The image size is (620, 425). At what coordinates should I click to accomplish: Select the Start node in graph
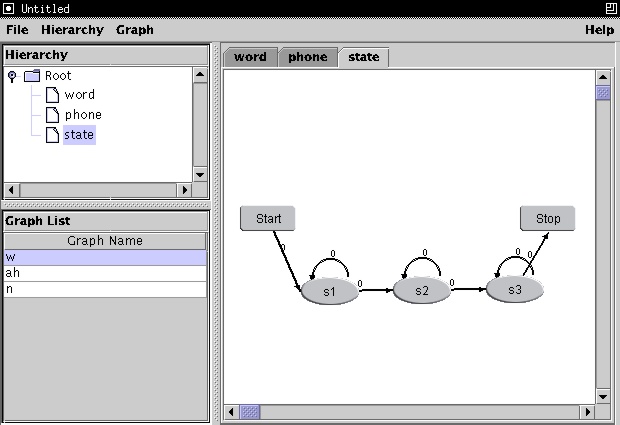click(x=268, y=218)
